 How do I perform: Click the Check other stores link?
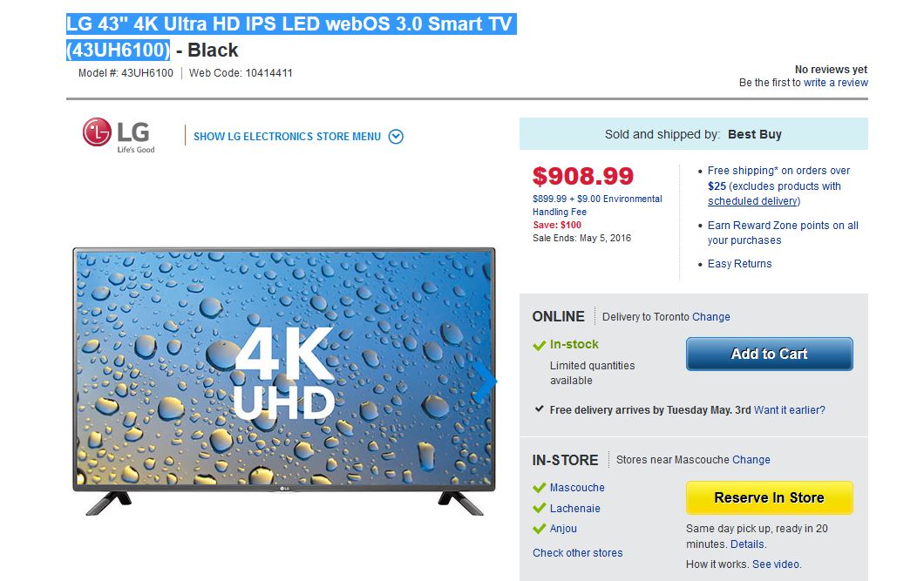[578, 553]
